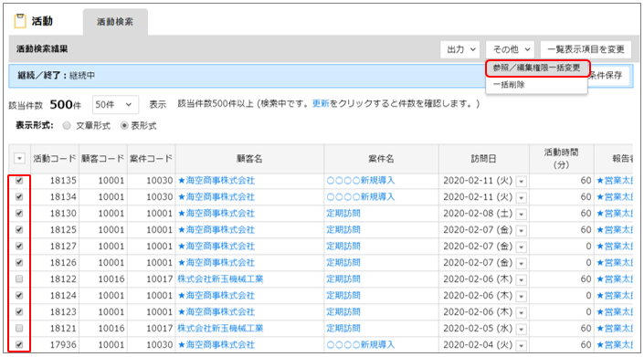Viewport: 644px width, 357px height.
Task: Open 株式会社新玉機械工業 link in row 18121
Action: tap(220, 329)
